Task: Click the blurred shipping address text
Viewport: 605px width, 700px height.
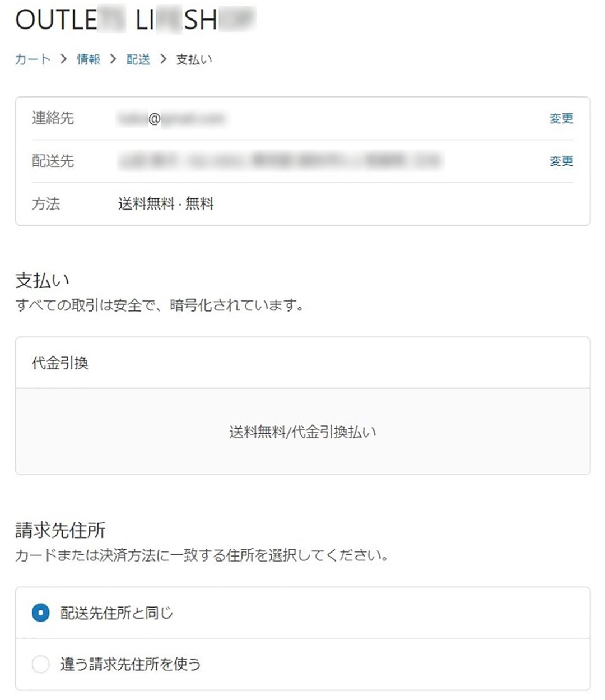Action: pyautogui.click(x=279, y=161)
